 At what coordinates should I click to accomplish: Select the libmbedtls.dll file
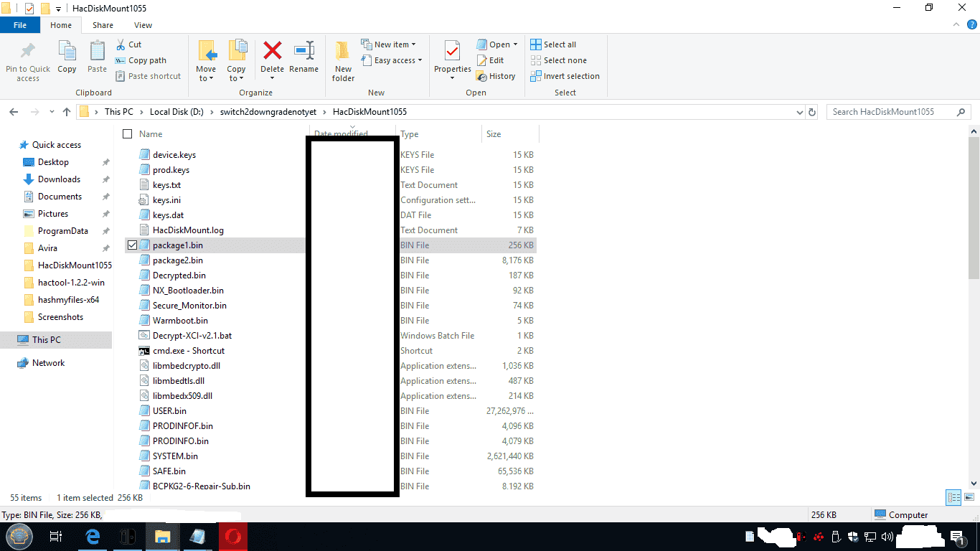[x=179, y=381]
